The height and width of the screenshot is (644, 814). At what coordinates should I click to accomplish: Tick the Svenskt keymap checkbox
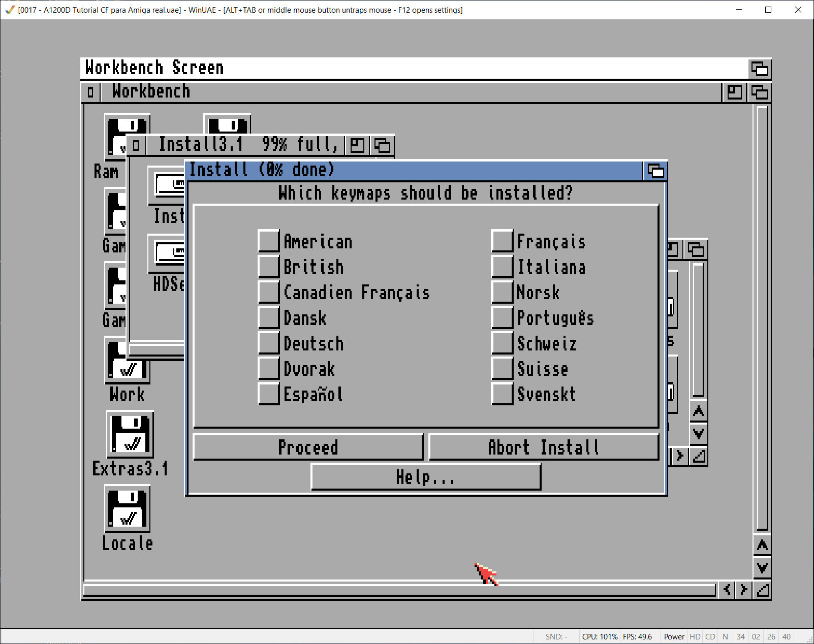click(x=503, y=393)
